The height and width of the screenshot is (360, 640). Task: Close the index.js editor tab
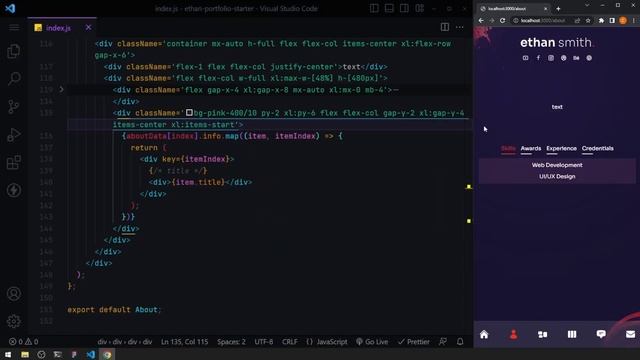coord(89,27)
